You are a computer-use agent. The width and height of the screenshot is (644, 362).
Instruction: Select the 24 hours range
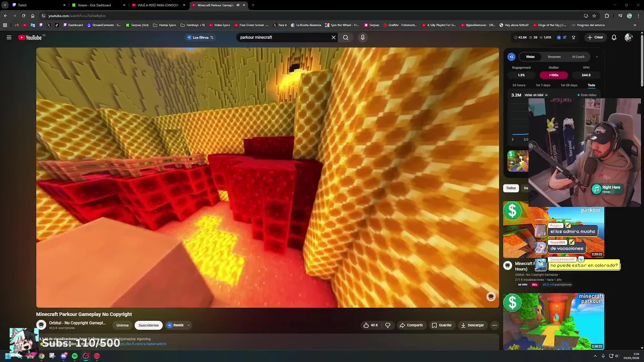click(x=519, y=85)
